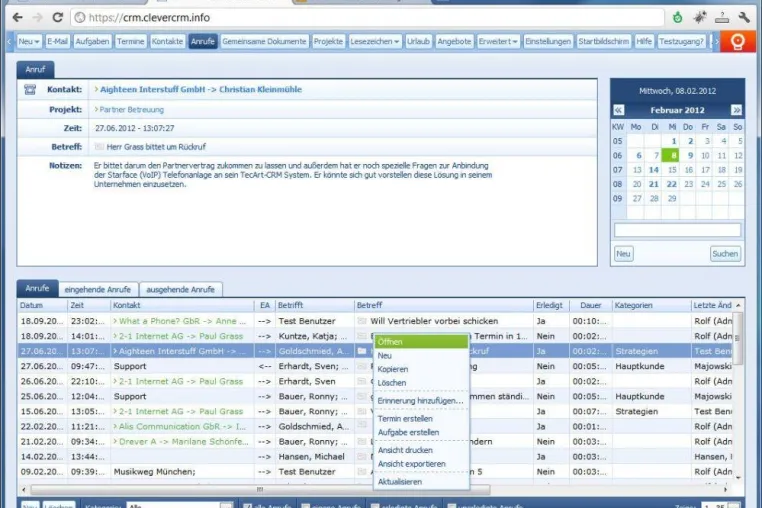Open the 'Aighteen Interstuff GmbH -> Christian Kleinmühle' contact link
Screen dimensions: 762x508
pyautogui.click(x=201, y=89)
